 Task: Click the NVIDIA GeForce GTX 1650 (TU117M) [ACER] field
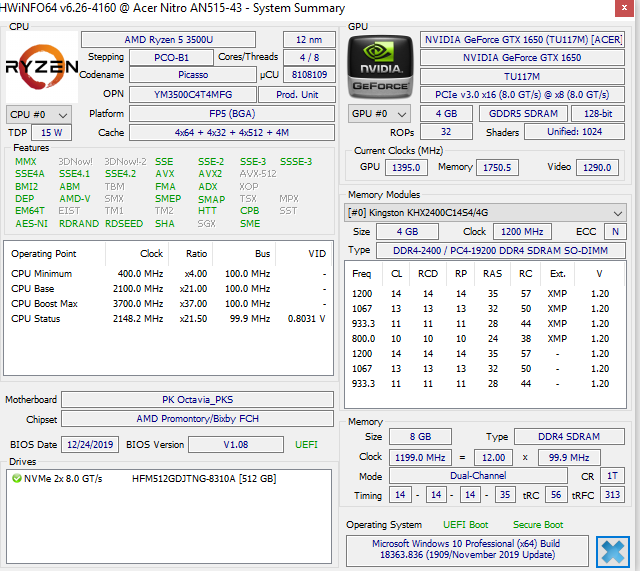(x=522, y=40)
